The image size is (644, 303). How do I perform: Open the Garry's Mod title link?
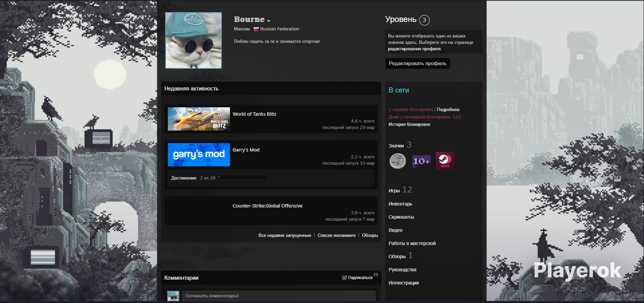[x=246, y=150]
